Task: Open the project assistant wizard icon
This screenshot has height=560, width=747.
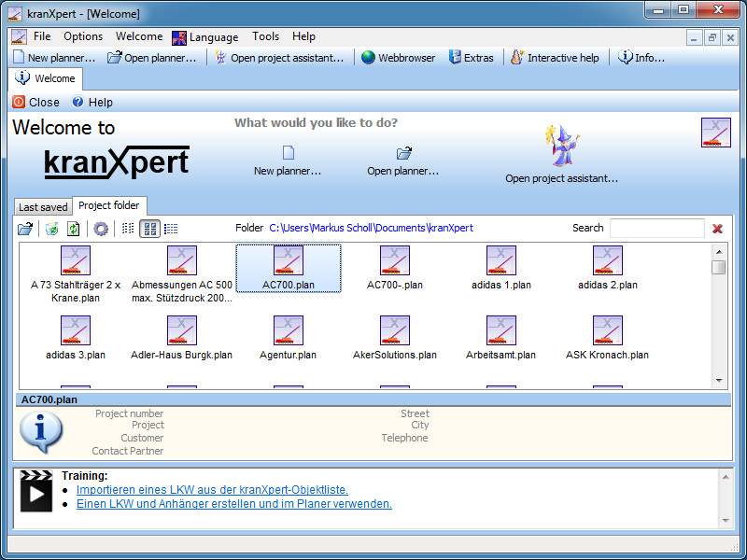Action: pos(561,147)
